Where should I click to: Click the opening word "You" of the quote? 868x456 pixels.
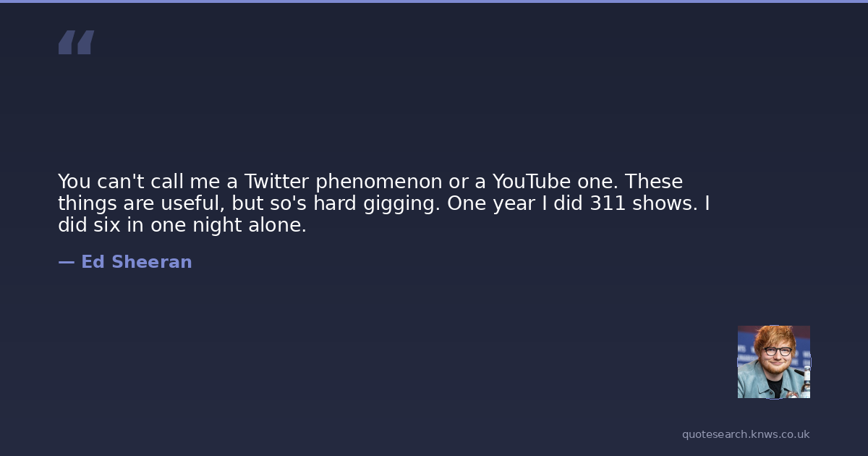[x=73, y=182]
